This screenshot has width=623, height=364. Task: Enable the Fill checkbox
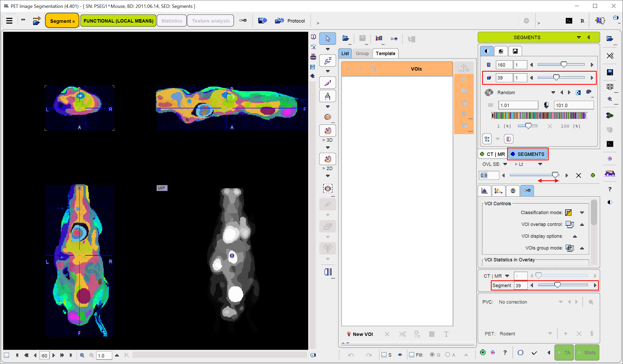point(412,355)
